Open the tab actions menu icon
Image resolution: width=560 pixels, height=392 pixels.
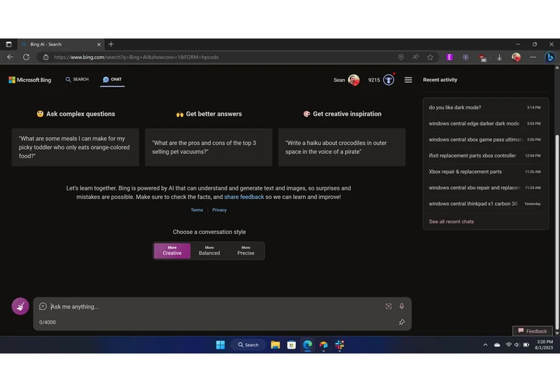pyautogui.click(x=8, y=44)
